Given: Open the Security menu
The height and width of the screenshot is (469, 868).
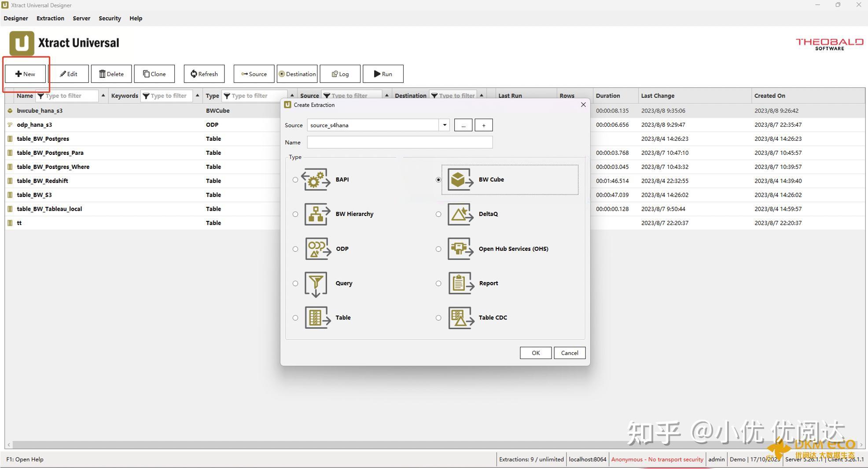Looking at the screenshot, I should (109, 18).
